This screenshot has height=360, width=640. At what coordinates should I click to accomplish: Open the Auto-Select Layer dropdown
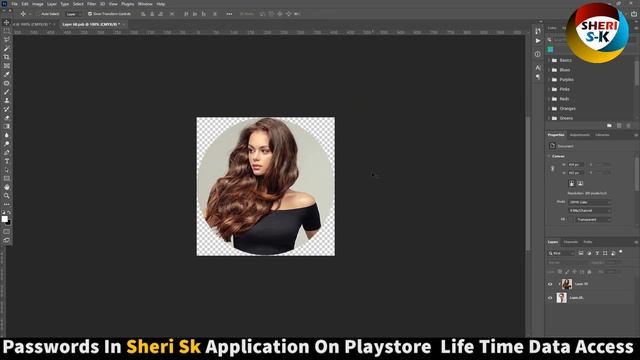(x=74, y=14)
